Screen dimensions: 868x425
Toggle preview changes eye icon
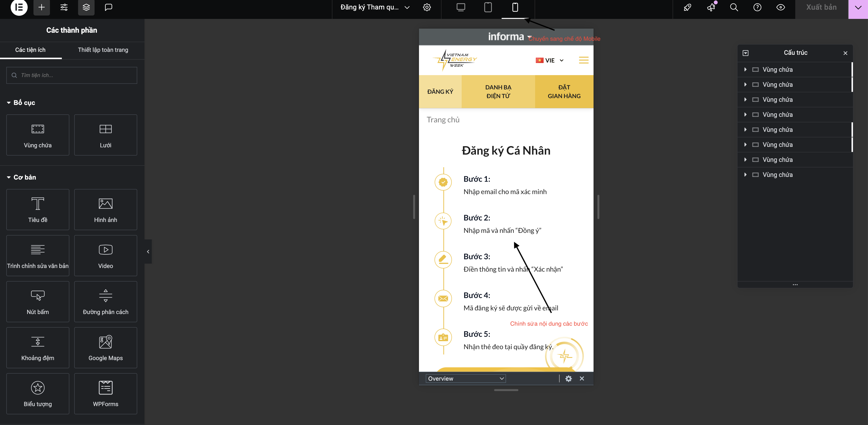pos(781,8)
